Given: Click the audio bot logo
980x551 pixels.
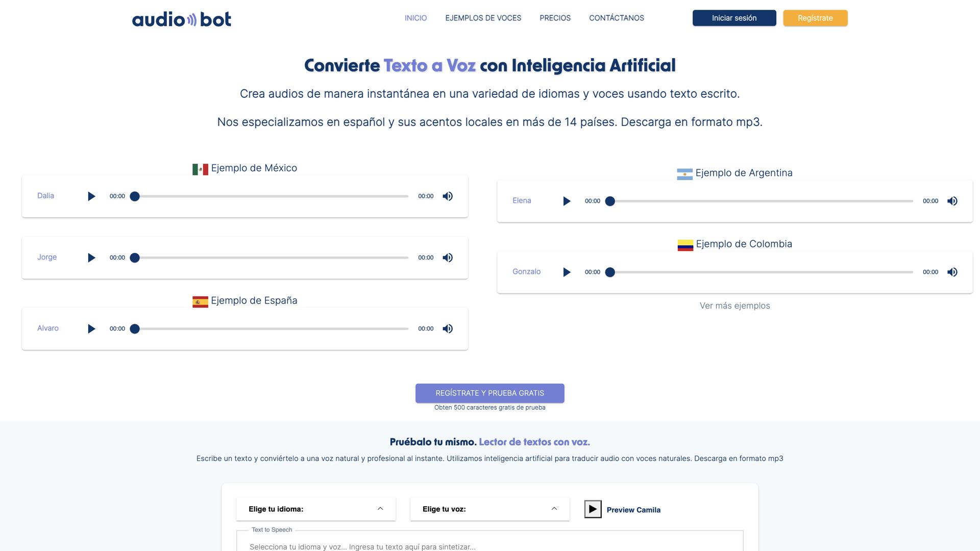Looking at the screenshot, I should coord(181,18).
